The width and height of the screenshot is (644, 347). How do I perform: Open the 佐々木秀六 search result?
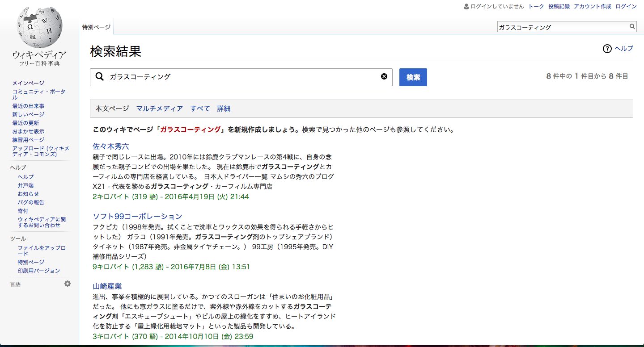[111, 146]
